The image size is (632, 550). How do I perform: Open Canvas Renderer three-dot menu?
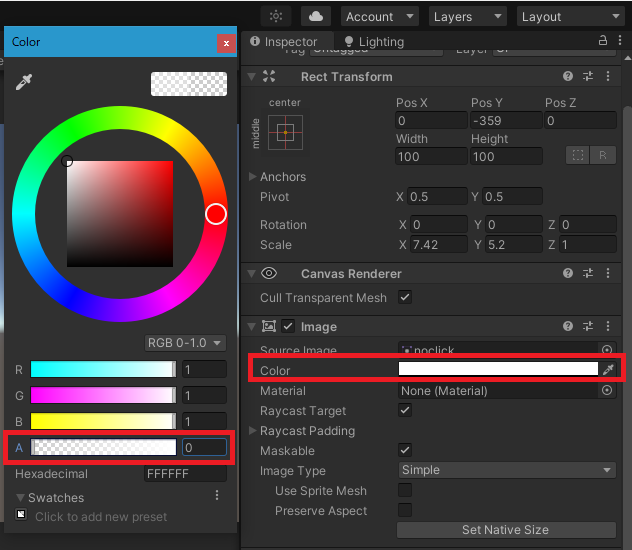coord(608,274)
